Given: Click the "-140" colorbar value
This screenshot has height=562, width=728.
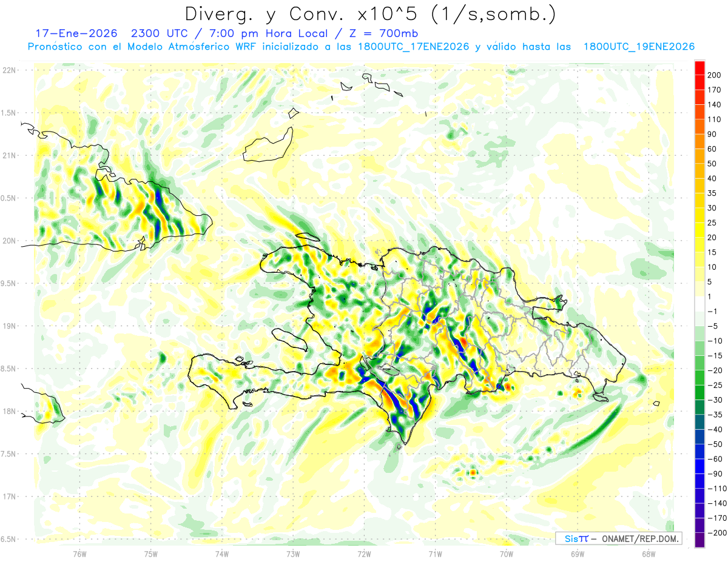Looking at the screenshot, I should pos(716,503).
